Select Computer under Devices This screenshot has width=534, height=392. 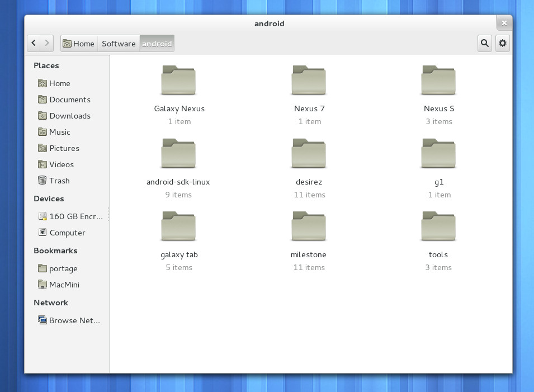[68, 233]
